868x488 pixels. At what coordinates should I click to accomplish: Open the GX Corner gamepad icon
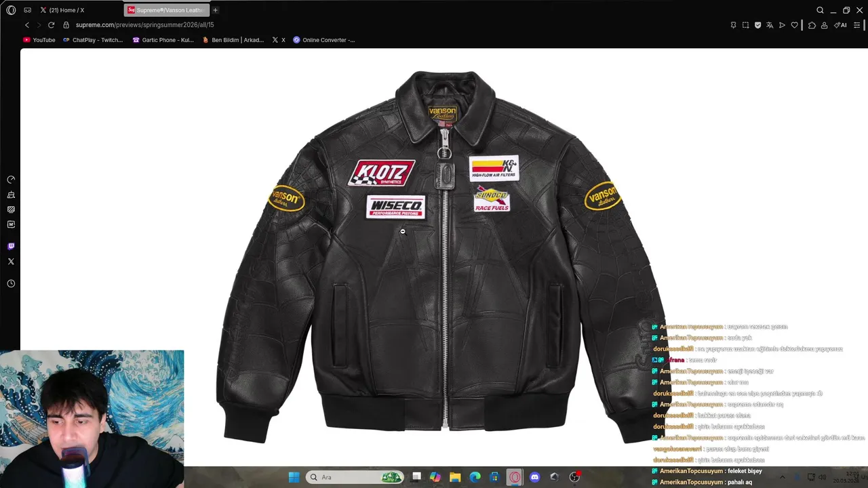coord(27,10)
